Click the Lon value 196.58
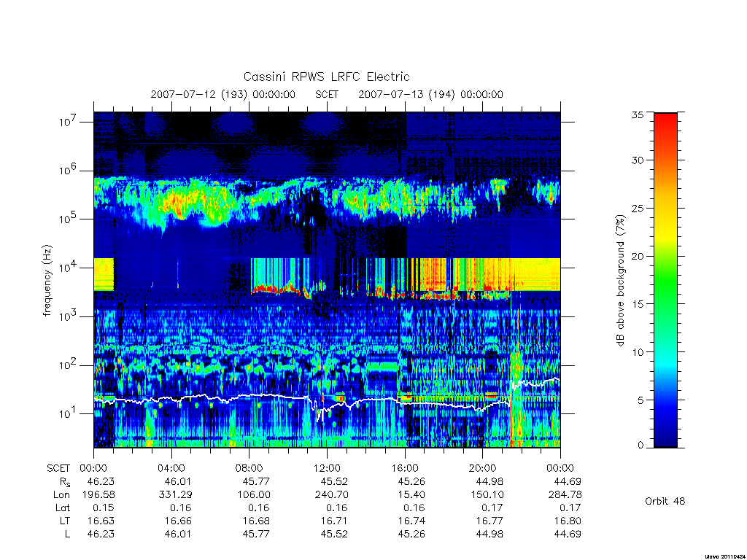 click(x=98, y=495)
